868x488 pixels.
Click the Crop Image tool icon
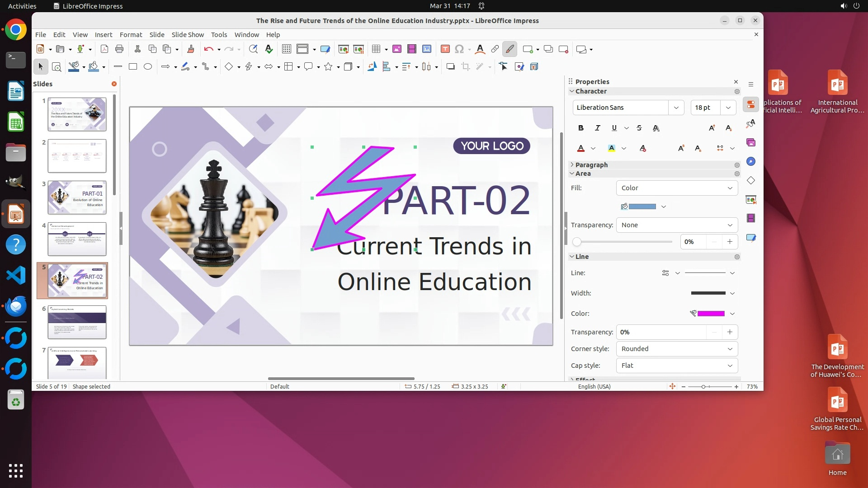(465, 67)
